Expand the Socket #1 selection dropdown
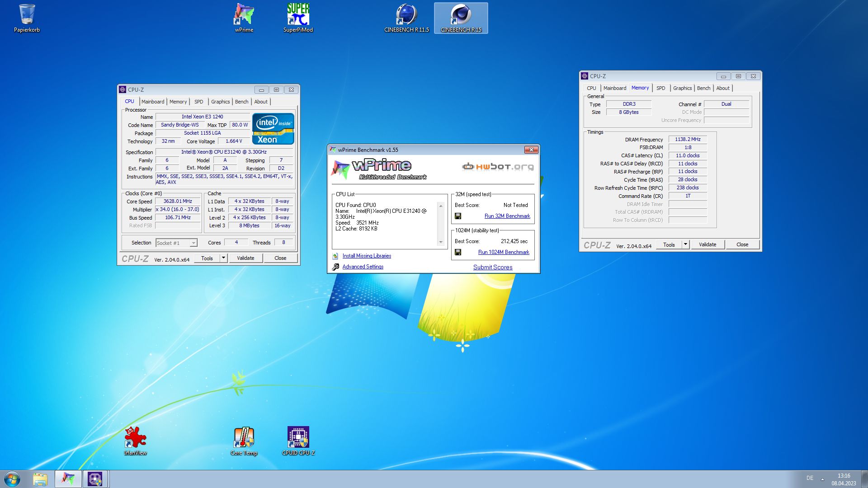The width and height of the screenshot is (868, 488). point(193,243)
